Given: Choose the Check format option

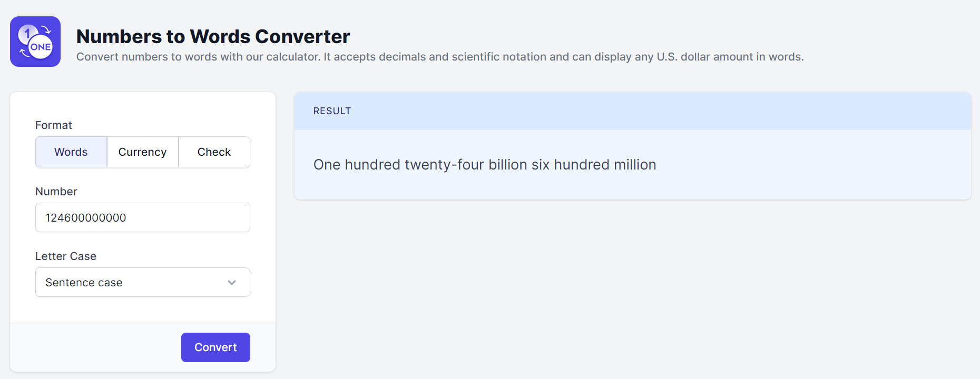Looking at the screenshot, I should tap(214, 152).
